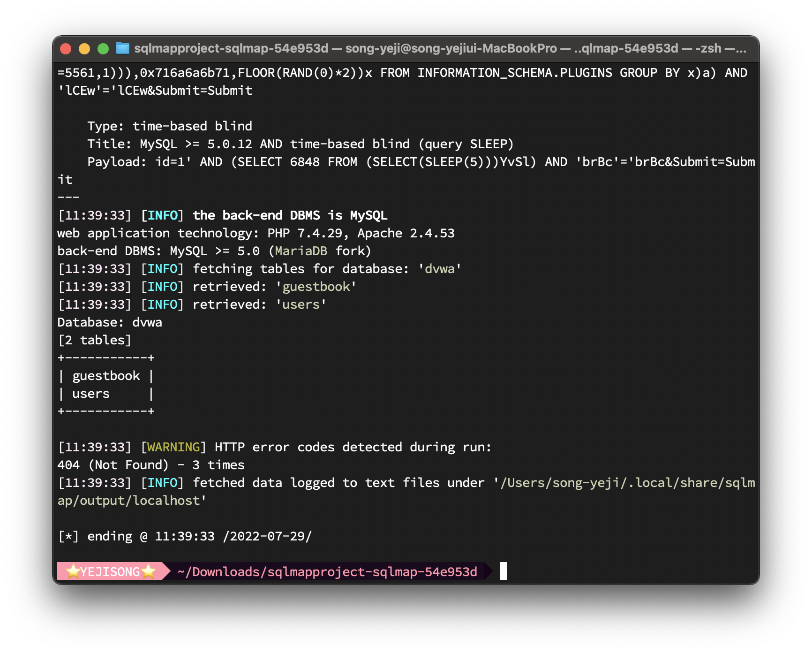Click 'the back-end DBMS is MySQL' text
The height and width of the screenshot is (654, 812).
(290, 215)
